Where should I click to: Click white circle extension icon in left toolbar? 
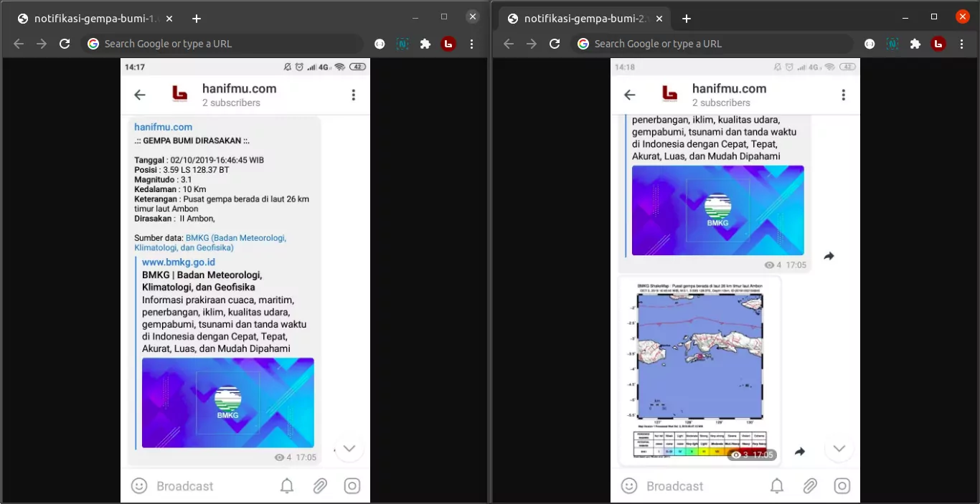pyautogui.click(x=380, y=44)
